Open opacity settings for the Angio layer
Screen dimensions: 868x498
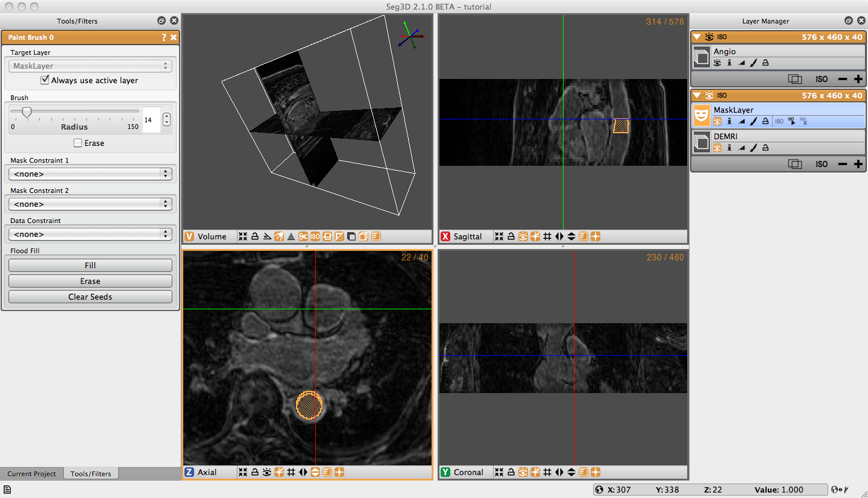741,63
